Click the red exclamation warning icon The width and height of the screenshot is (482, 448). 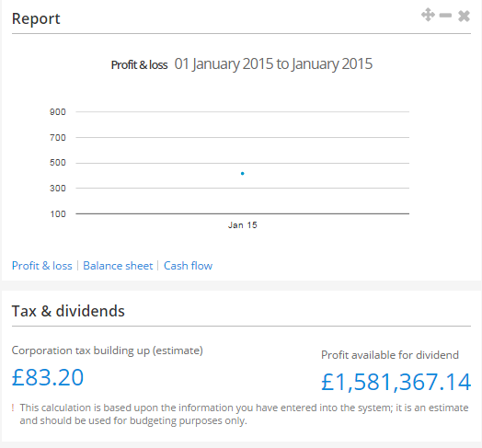pyautogui.click(x=13, y=408)
